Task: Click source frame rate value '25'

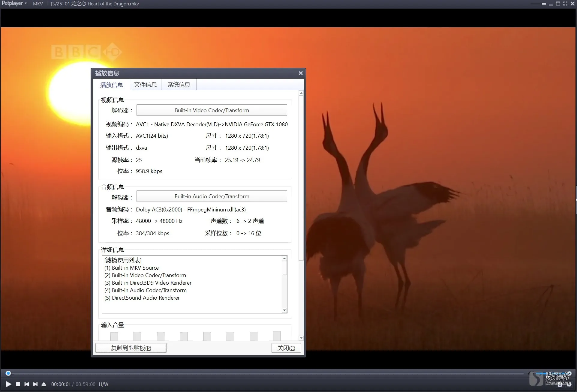Action: (x=139, y=160)
